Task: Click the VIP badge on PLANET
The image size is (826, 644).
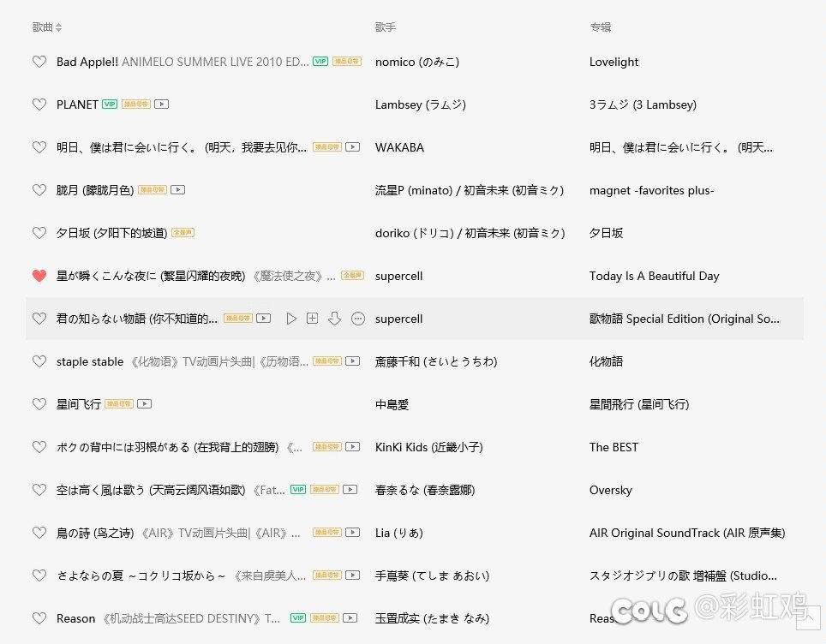Action: coord(110,104)
